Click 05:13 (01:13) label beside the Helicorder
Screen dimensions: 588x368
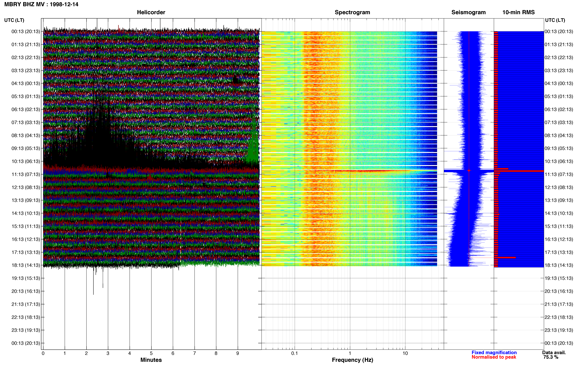(x=26, y=96)
